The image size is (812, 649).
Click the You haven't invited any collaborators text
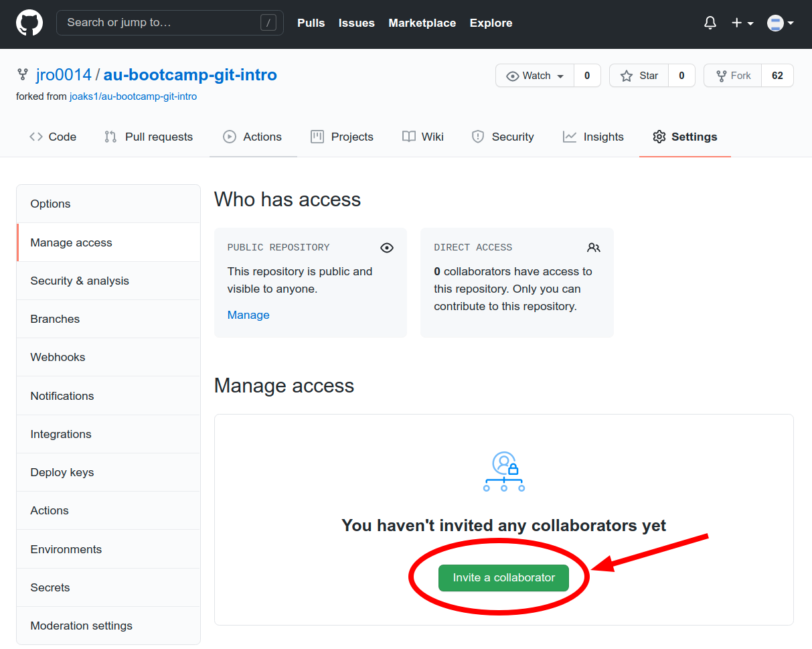tap(504, 525)
